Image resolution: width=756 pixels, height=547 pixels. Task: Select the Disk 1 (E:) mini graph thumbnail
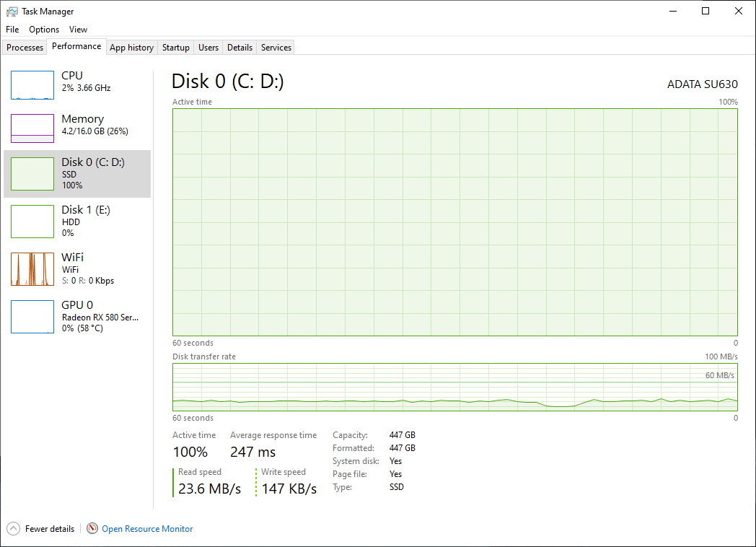tap(32, 222)
